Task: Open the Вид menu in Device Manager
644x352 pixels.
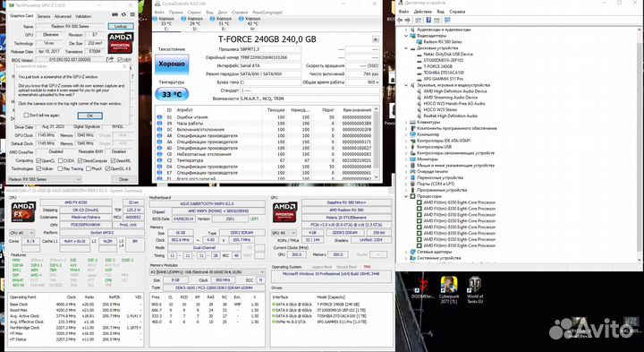Action: (x=441, y=12)
